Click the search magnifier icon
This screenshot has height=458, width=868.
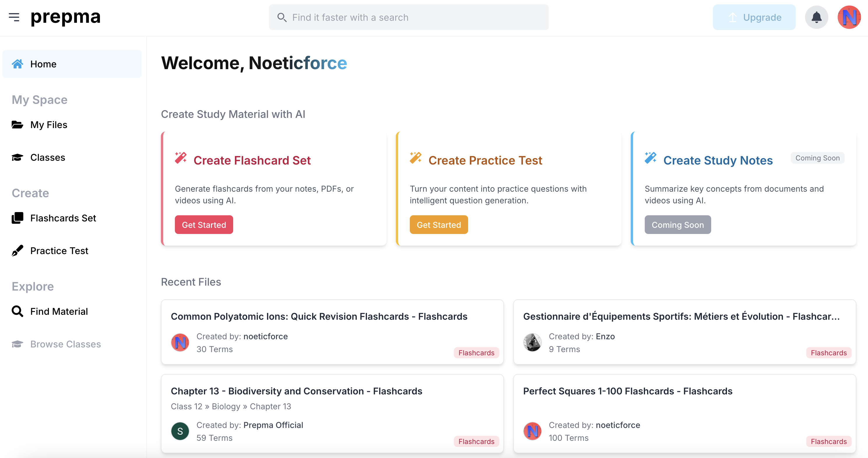click(x=282, y=17)
